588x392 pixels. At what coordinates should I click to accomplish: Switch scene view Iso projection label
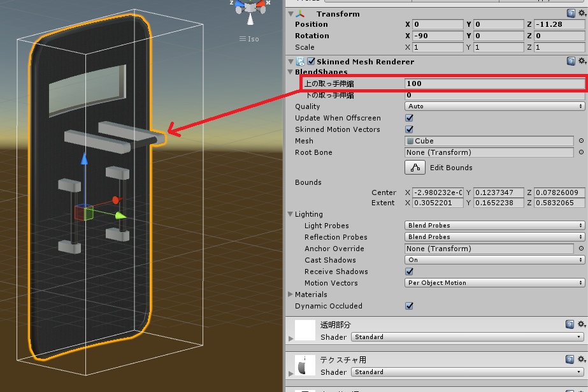click(x=249, y=39)
